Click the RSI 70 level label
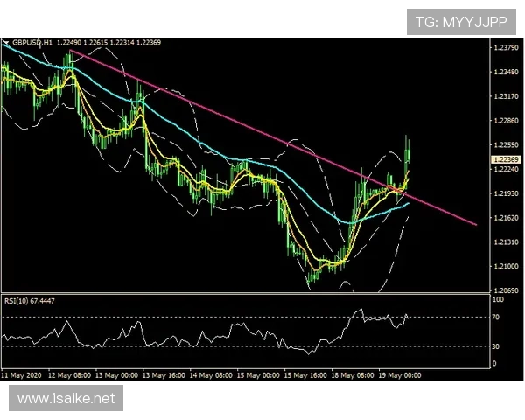Screen dimensions: 525x420 494,316
